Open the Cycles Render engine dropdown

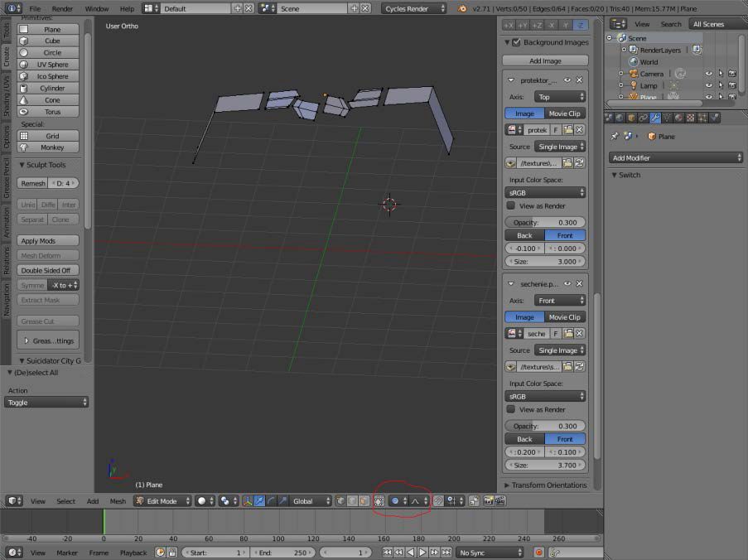(413, 8)
